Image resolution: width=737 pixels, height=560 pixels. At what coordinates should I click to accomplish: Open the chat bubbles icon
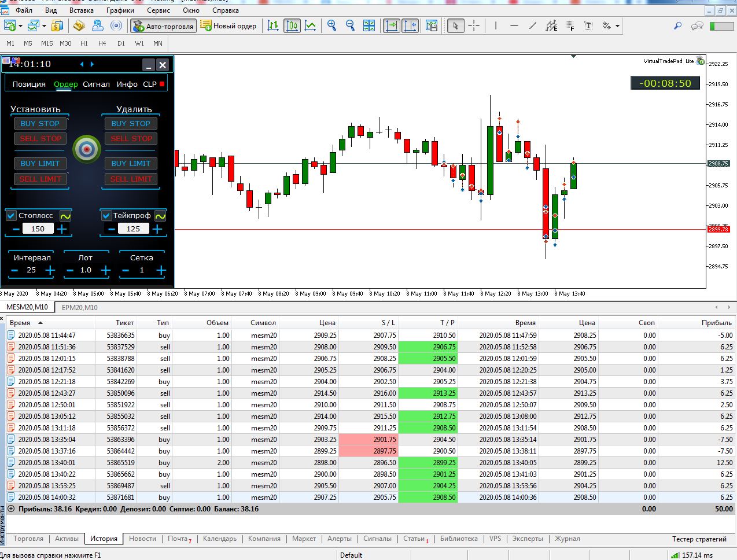point(697,25)
